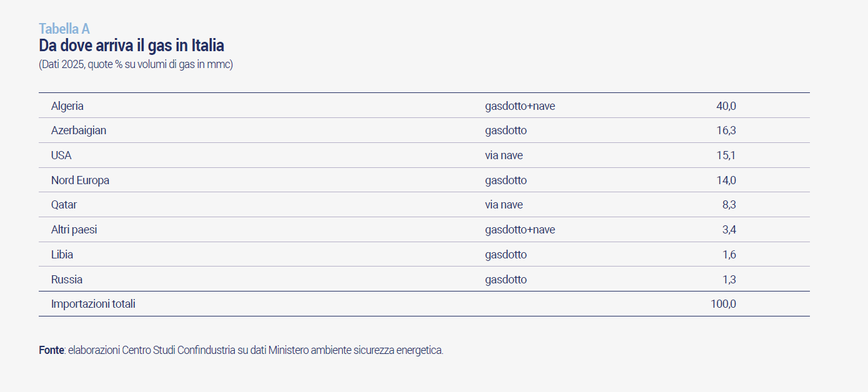Click the Russia country cell
868x392 pixels.
pyautogui.click(x=67, y=280)
